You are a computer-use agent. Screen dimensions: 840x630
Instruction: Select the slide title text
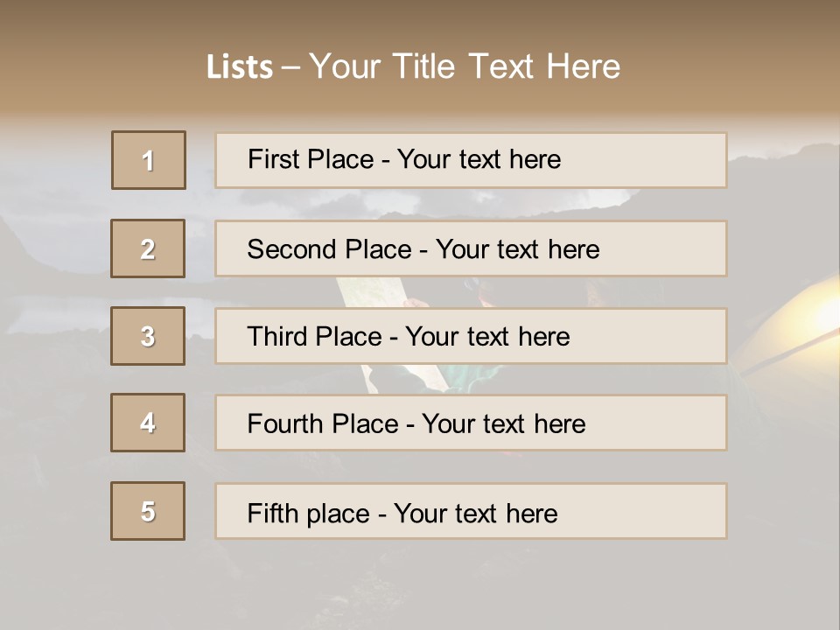pyautogui.click(x=413, y=66)
